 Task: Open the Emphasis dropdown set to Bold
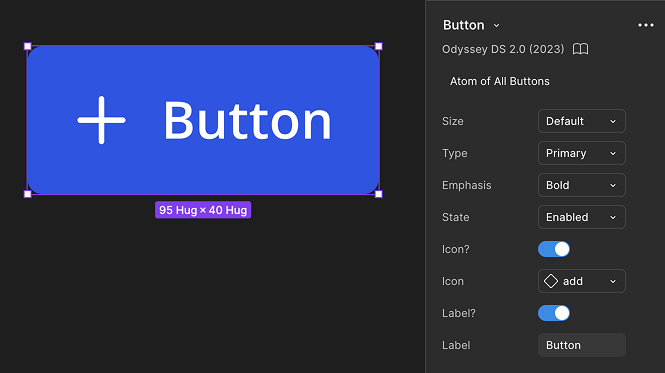coord(581,185)
